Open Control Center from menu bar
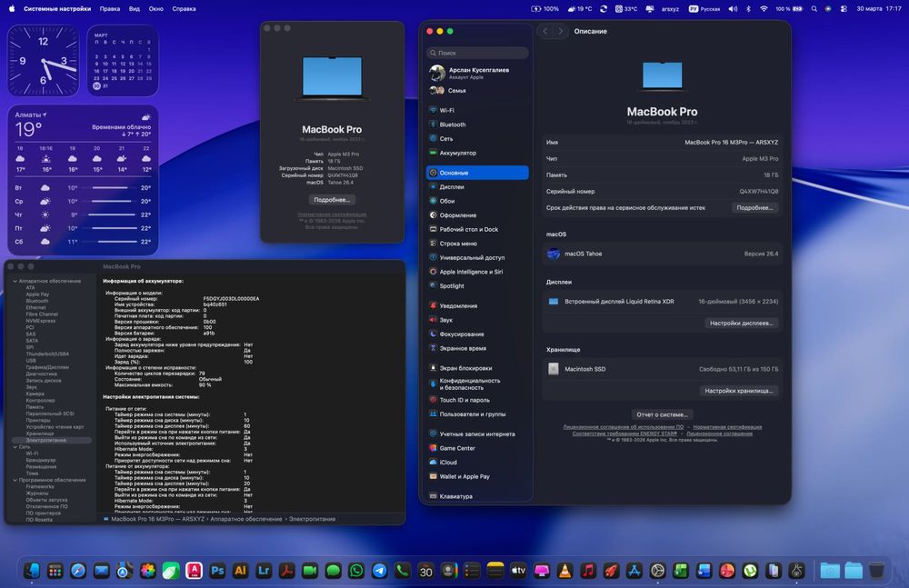The width and height of the screenshot is (909, 588). pos(844,9)
